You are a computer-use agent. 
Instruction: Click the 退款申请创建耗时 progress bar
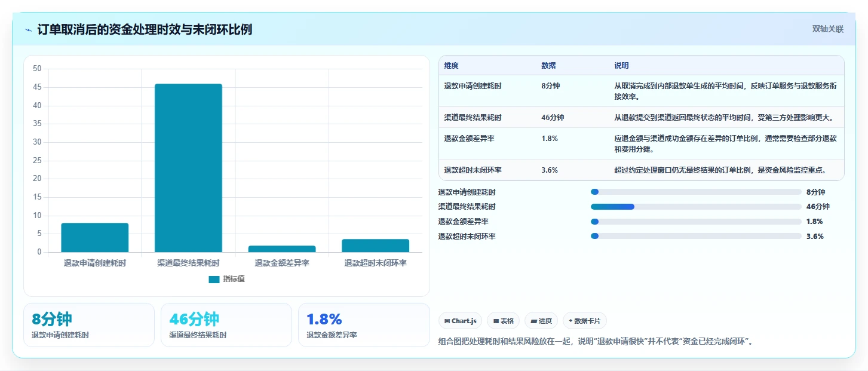pyautogui.click(x=696, y=192)
